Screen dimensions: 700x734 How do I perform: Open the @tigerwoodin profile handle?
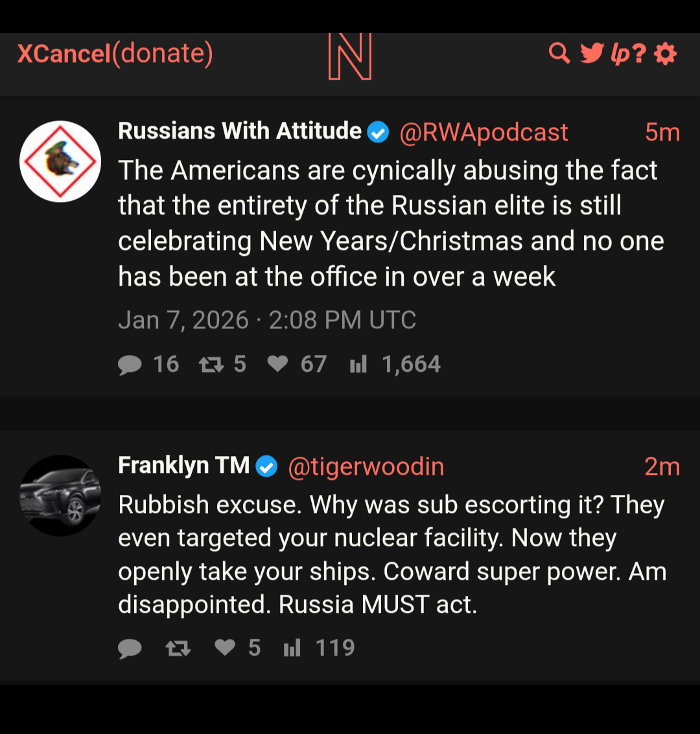click(x=366, y=466)
